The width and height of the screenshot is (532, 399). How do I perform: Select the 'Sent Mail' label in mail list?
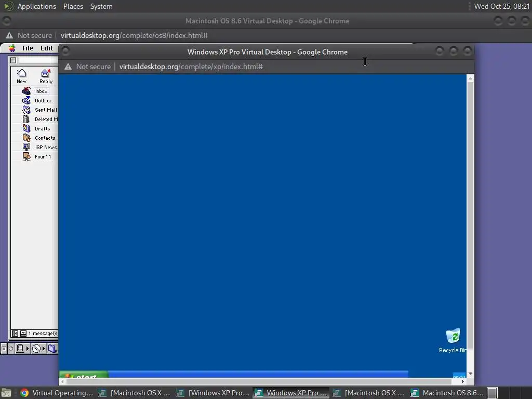[x=46, y=110]
